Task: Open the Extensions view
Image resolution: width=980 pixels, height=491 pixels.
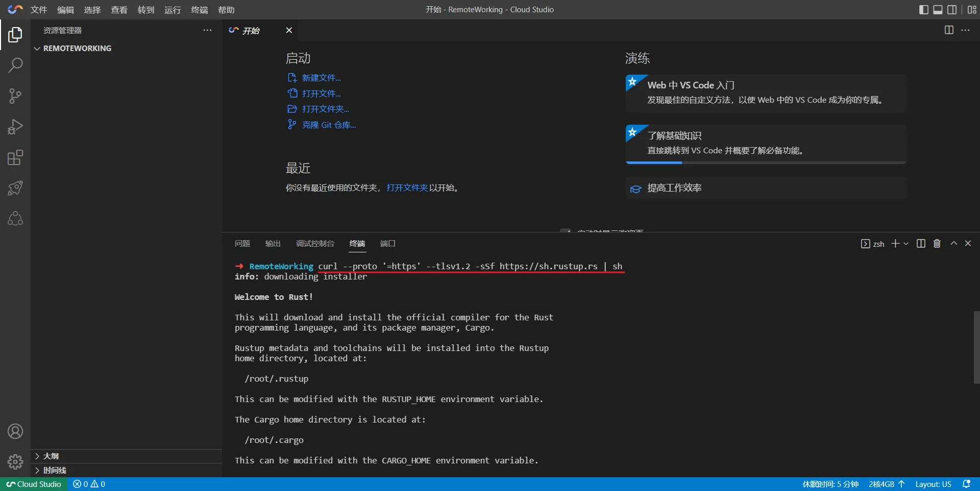Action: tap(15, 157)
